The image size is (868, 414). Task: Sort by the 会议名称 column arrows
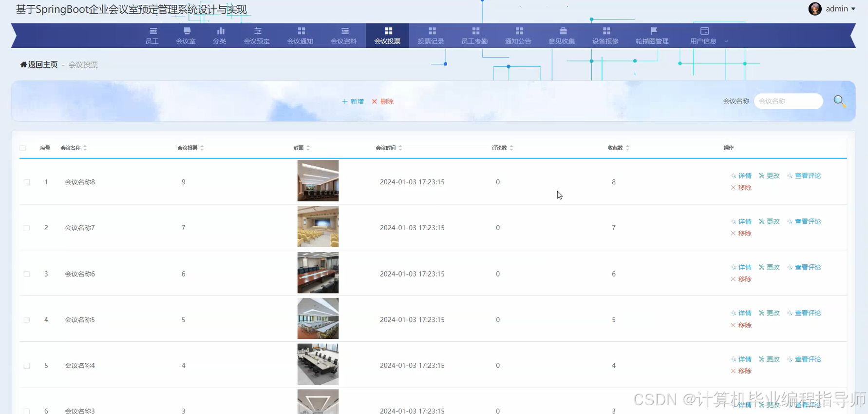coord(85,148)
